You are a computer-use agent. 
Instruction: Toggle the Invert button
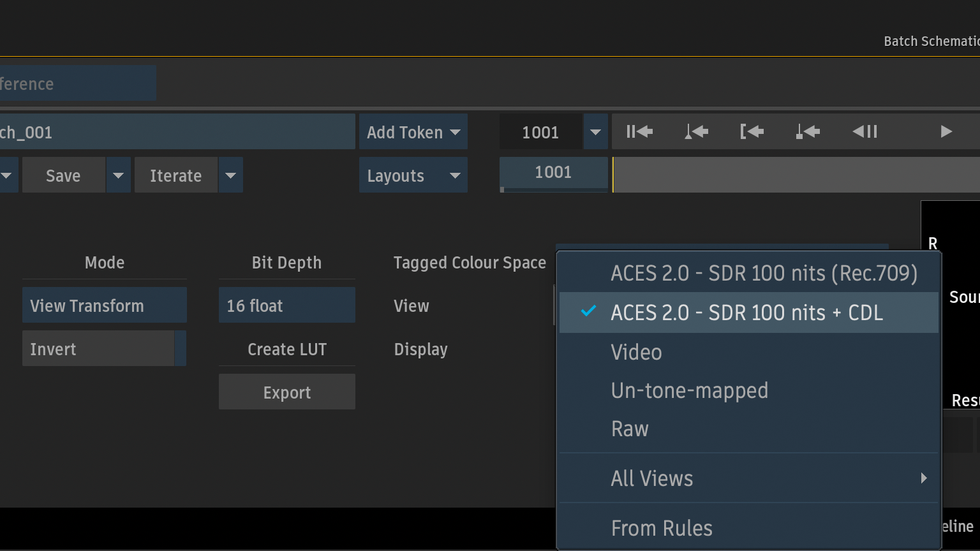click(x=98, y=349)
